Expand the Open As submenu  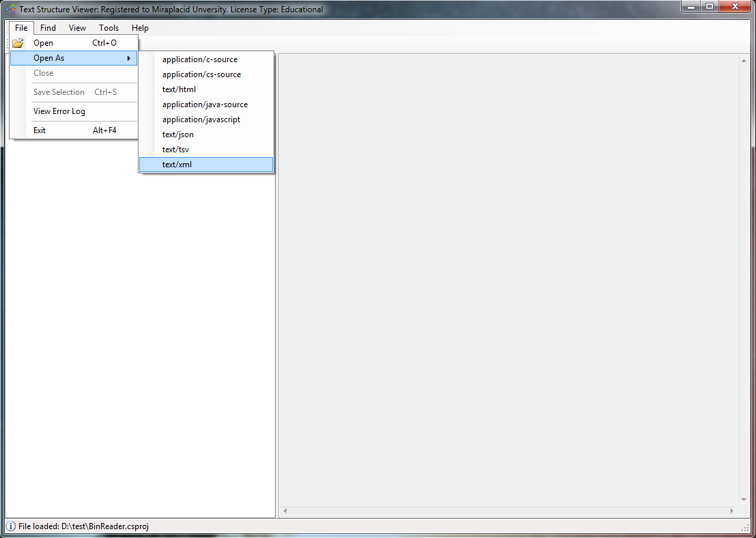pos(74,58)
